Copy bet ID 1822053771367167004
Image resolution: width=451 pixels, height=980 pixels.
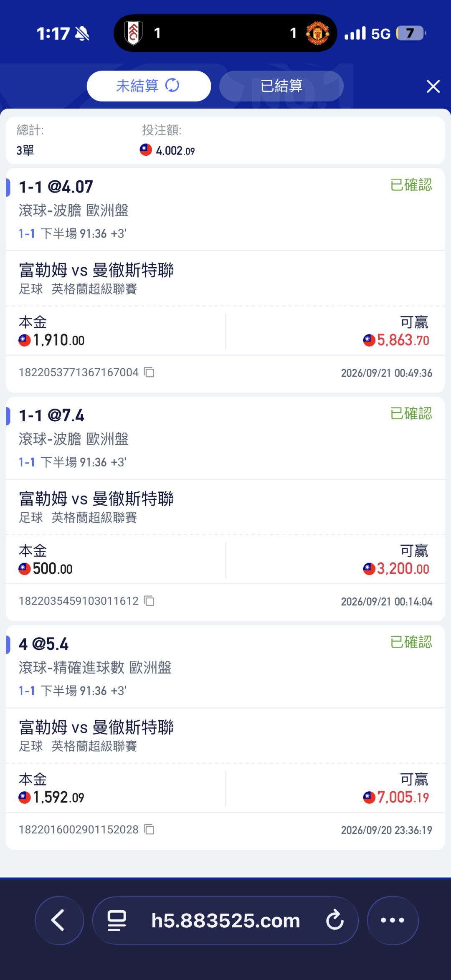[149, 372]
